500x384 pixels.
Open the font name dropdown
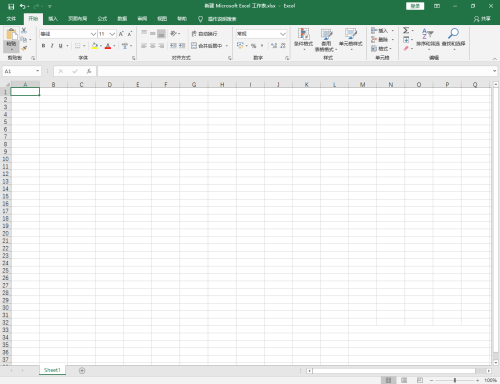coord(93,34)
